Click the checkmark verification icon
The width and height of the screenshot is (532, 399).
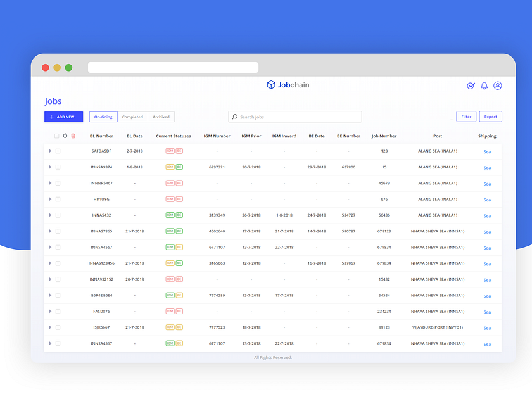click(470, 85)
